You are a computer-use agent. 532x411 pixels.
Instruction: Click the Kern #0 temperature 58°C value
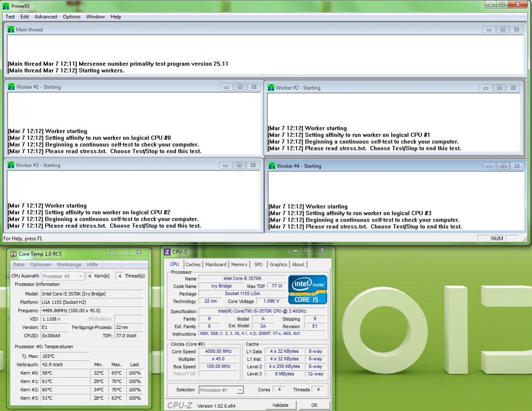point(65,373)
